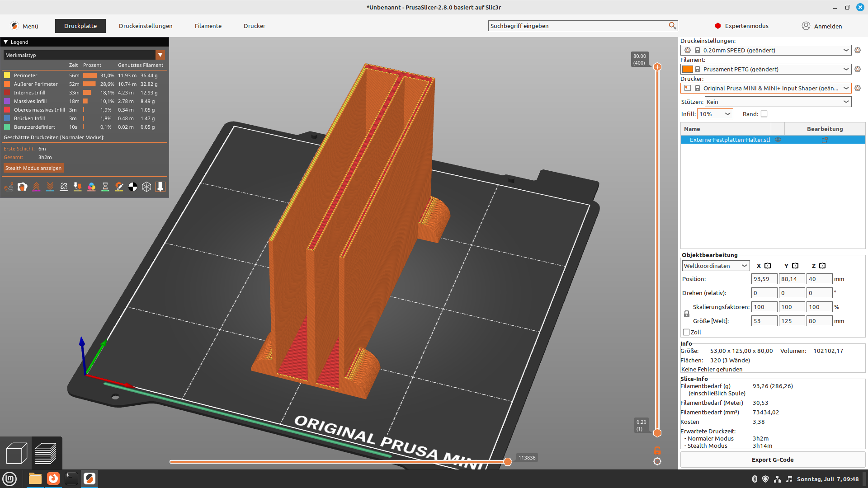Screen dimensions: 868x488
Task: Toggle color changes visibility icon
Action: pos(91,187)
